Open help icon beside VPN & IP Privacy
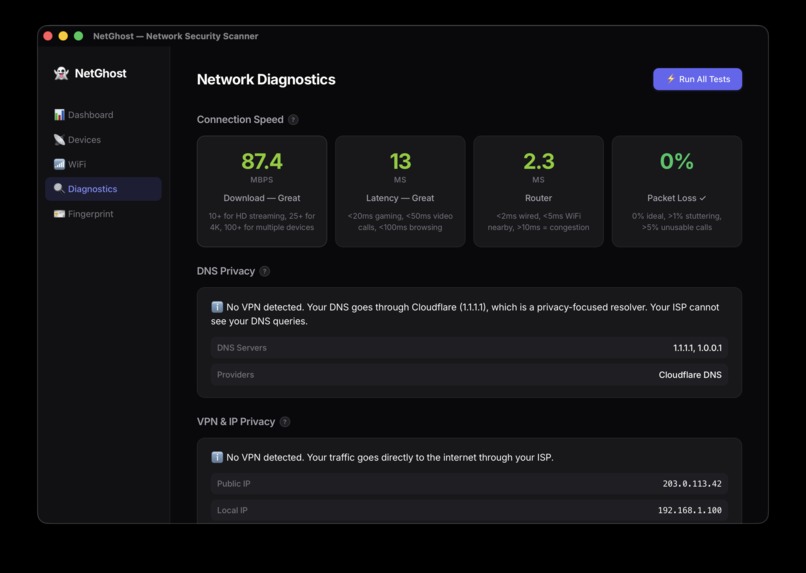This screenshot has height=573, width=806. tap(285, 422)
